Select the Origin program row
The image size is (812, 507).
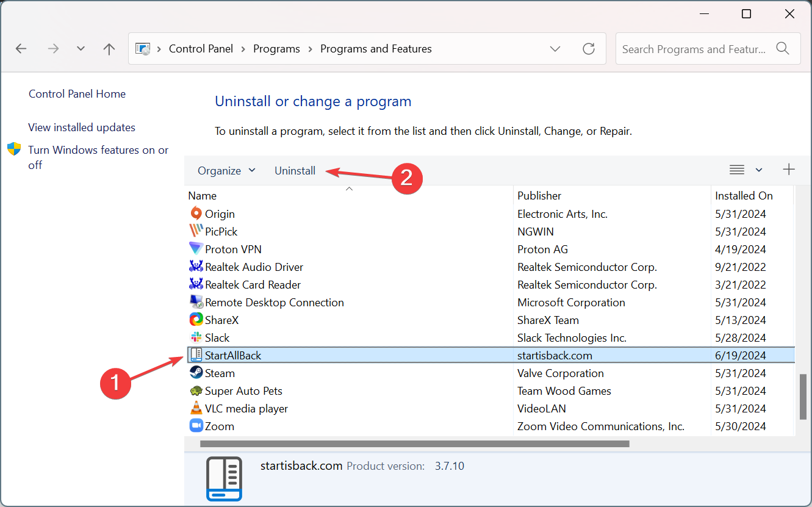point(490,214)
